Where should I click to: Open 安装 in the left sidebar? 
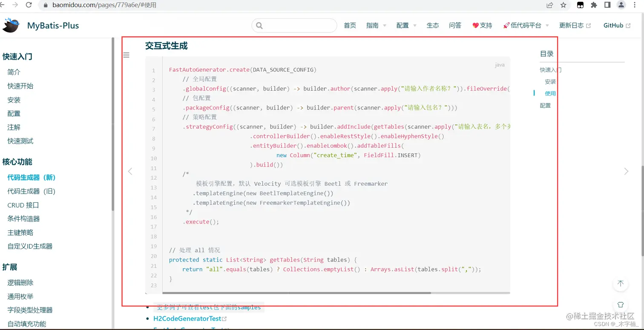pos(14,100)
